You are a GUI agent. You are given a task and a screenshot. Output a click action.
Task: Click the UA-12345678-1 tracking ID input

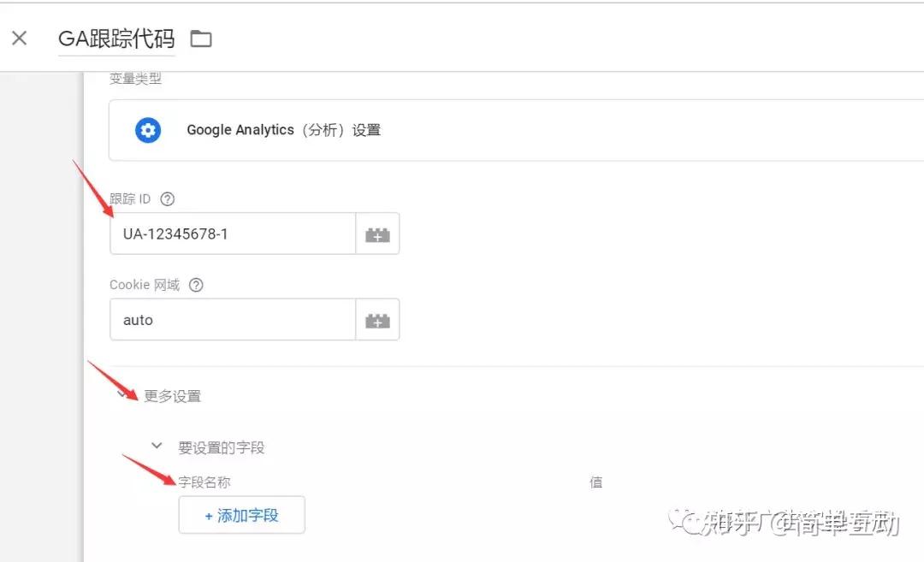click(x=231, y=233)
